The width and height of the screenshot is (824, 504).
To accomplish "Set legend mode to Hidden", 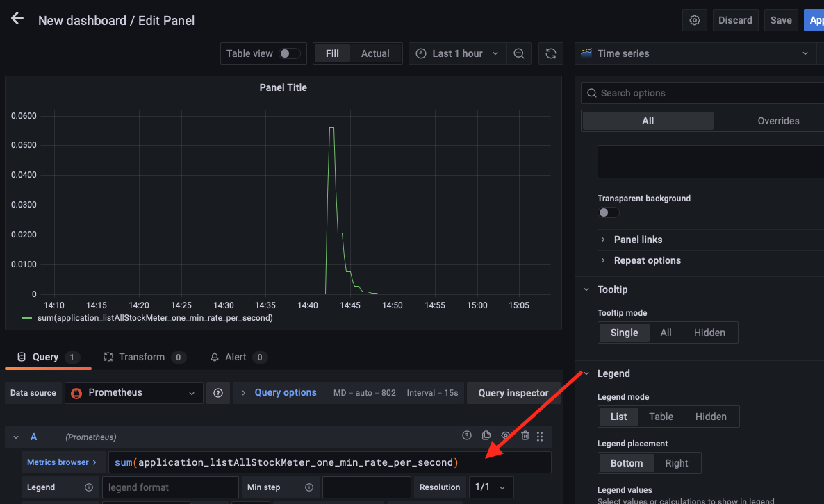I will [711, 417].
